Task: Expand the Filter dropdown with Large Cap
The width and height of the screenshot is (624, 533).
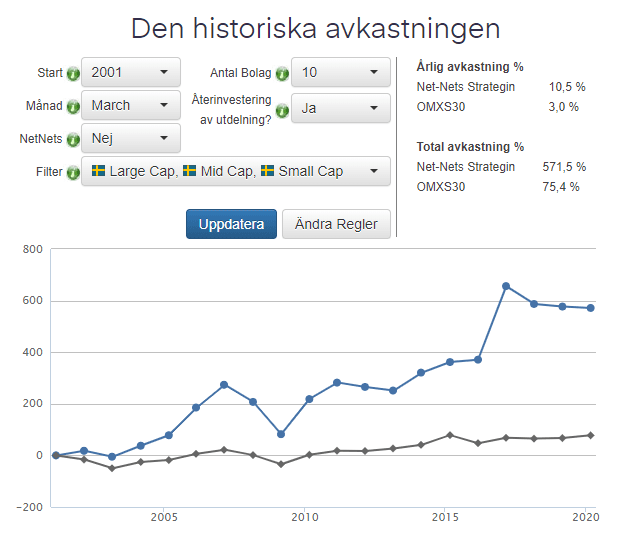Action: (235, 172)
